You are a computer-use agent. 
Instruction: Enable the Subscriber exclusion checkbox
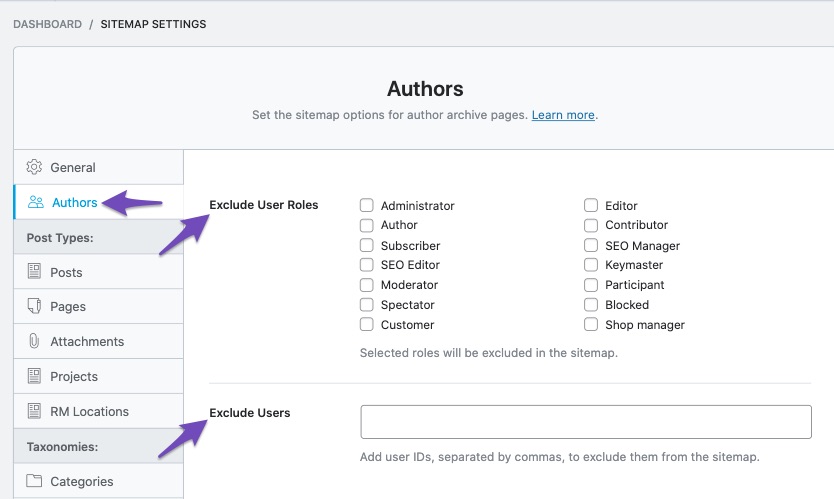point(366,245)
